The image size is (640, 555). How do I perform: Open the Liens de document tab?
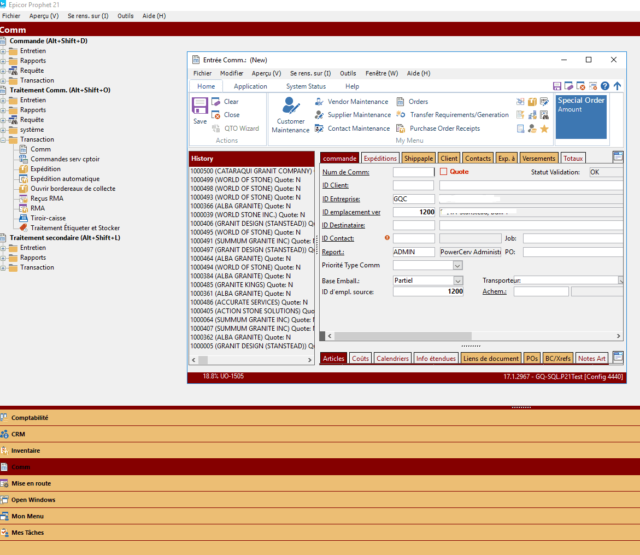click(x=491, y=358)
